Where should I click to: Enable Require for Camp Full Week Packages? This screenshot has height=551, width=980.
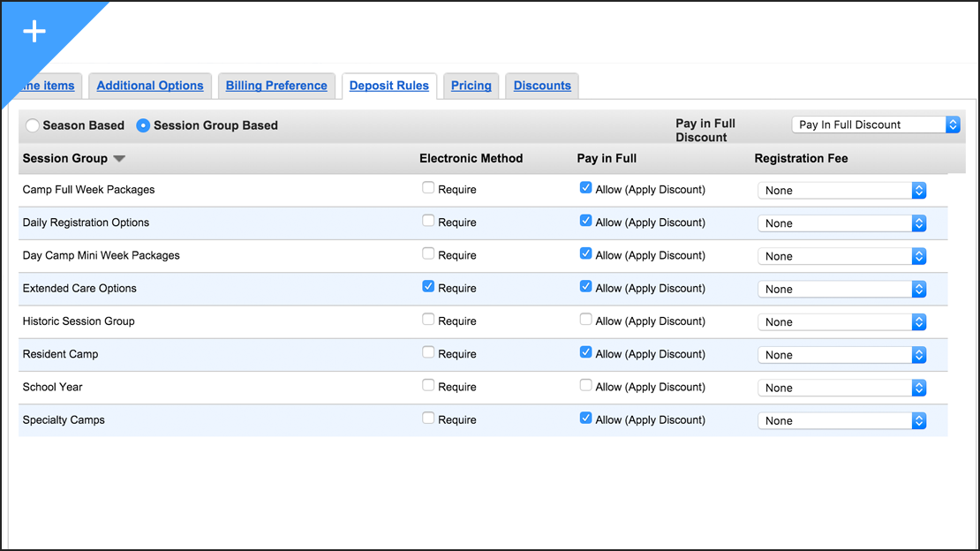tap(428, 187)
